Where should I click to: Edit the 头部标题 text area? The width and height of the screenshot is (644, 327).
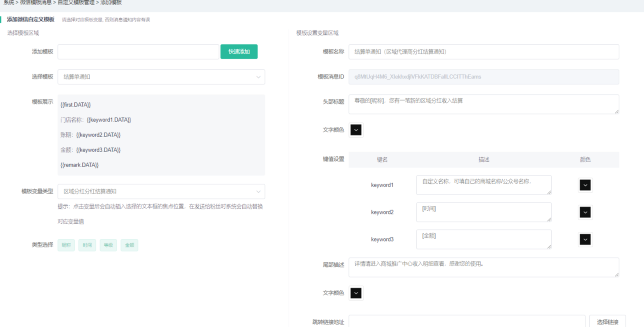tap(484, 104)
